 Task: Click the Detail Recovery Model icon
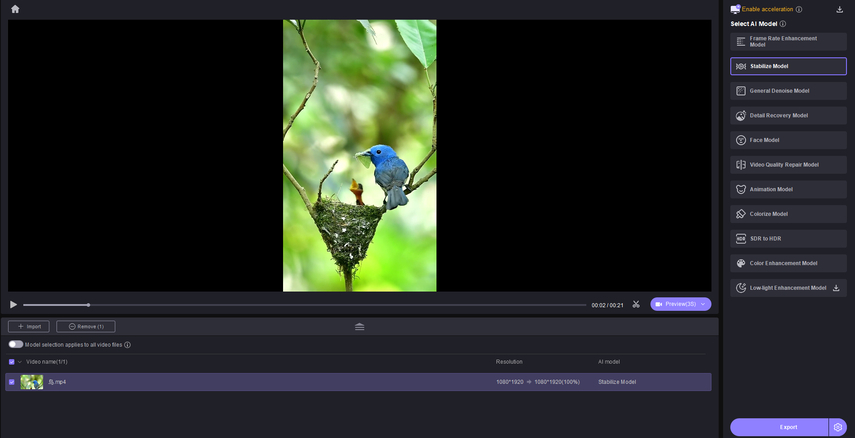coord(740,116)
